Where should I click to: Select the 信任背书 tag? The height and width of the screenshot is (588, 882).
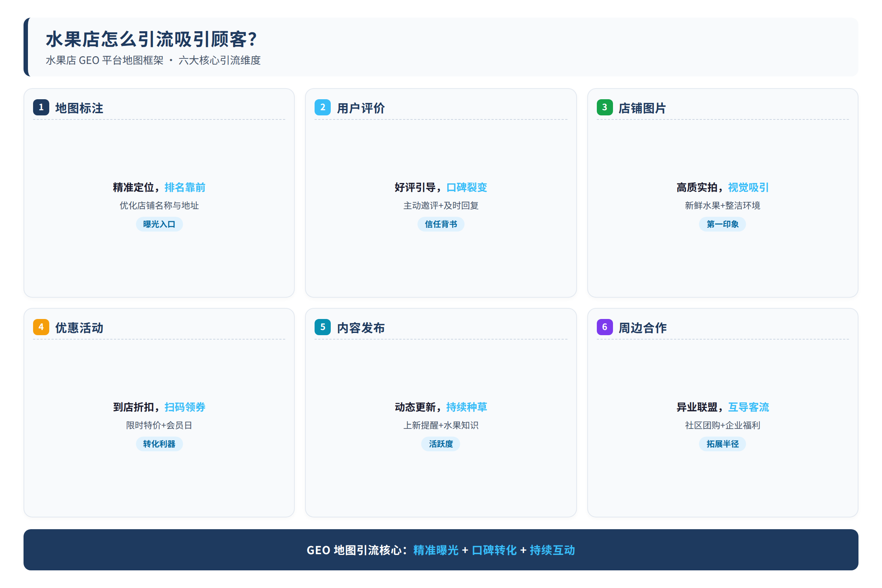pos(441,224)
